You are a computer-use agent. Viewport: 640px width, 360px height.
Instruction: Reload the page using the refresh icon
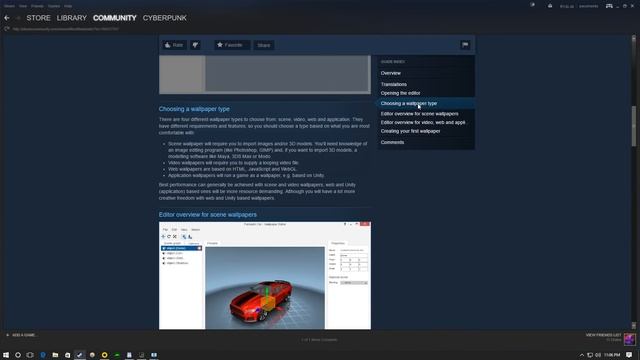tap(7, 29)
